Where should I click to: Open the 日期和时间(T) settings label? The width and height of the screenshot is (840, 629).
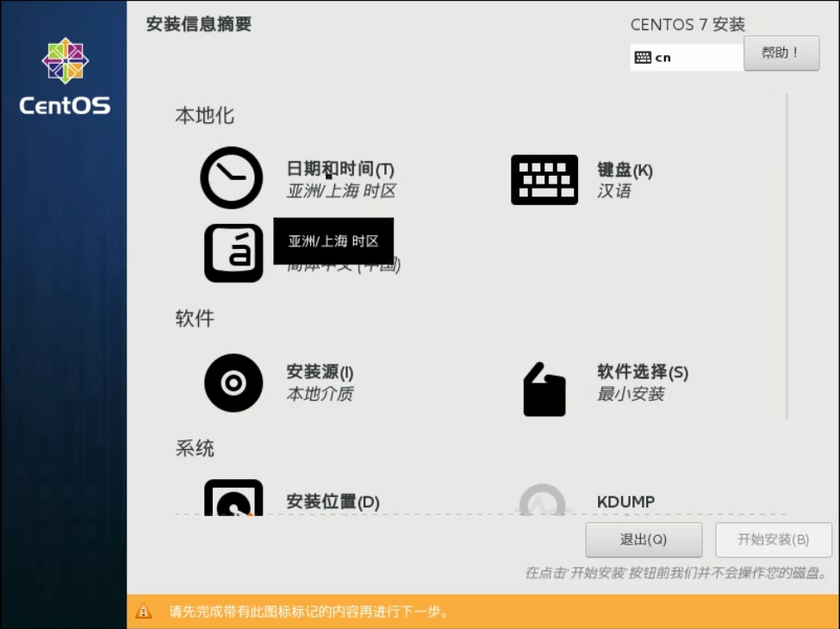pyautogui.click(x=340, y=170)
